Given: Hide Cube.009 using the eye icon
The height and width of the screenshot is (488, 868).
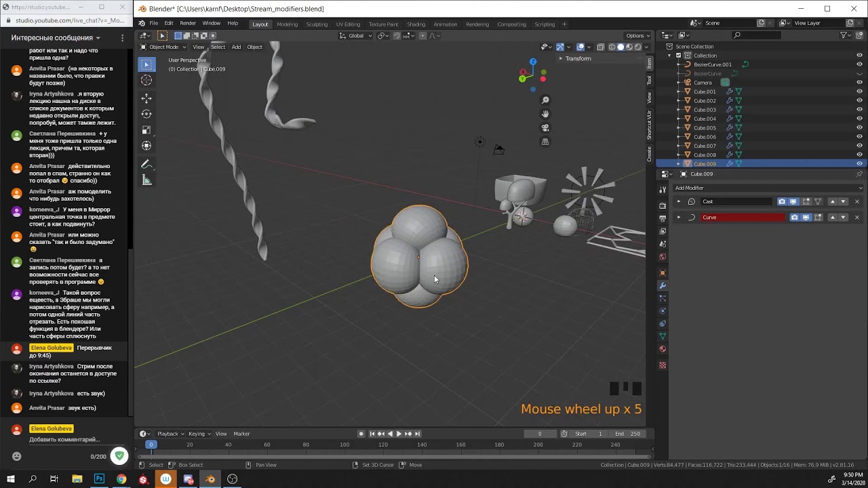Looking at the screenshot, I should (x=860, y=164).
